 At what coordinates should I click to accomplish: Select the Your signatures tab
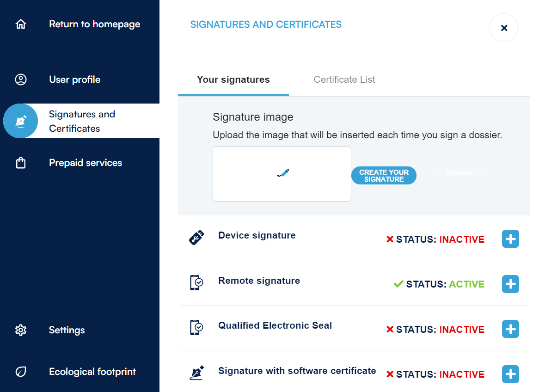pos(233,80)
